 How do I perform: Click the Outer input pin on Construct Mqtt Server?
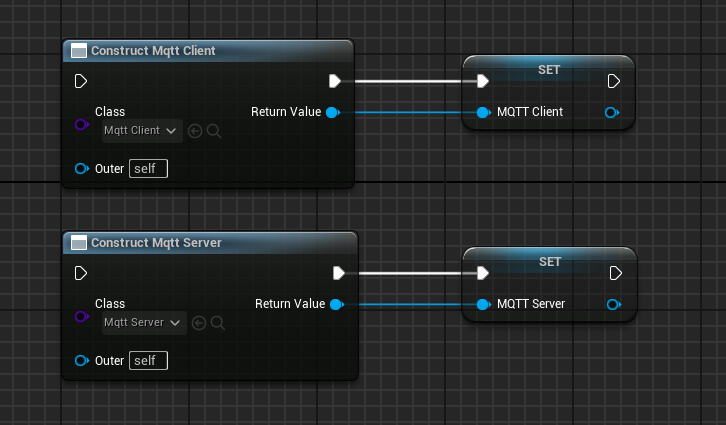(82, 361)
